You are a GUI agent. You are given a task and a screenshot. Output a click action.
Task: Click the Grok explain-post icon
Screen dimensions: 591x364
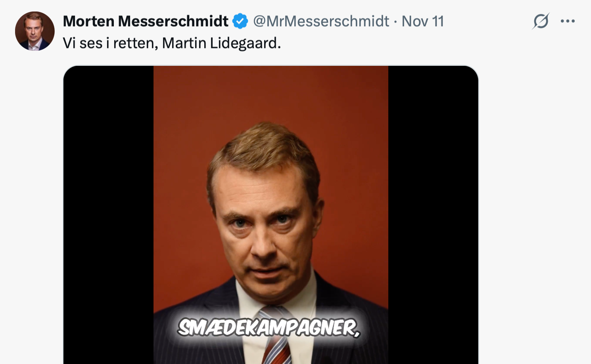pos(541,21)
